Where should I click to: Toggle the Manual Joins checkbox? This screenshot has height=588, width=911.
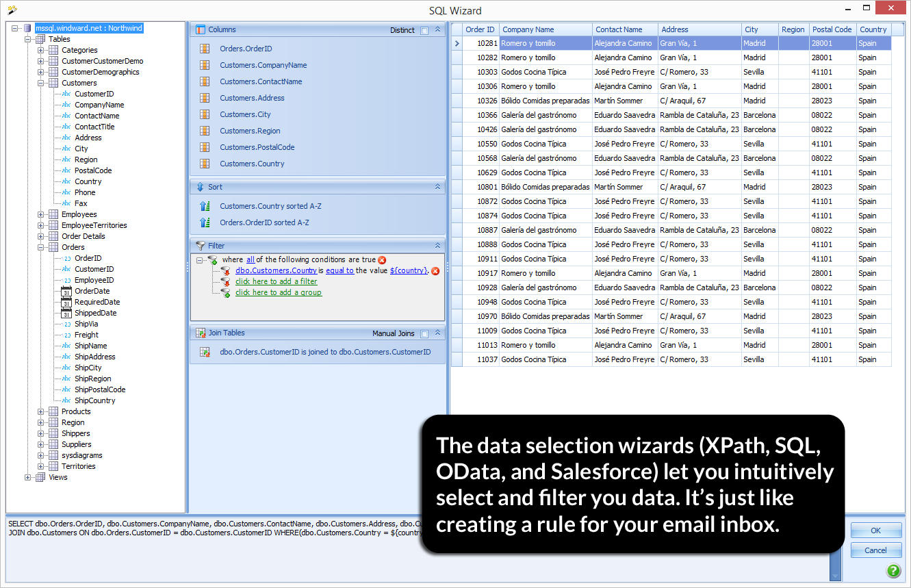(424, 333)
